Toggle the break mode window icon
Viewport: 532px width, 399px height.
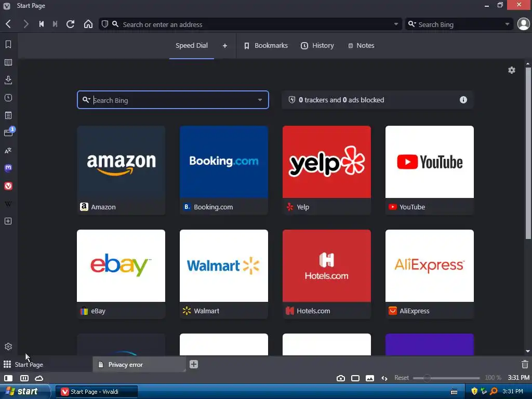pyautogui.click(x=355, y=378)
